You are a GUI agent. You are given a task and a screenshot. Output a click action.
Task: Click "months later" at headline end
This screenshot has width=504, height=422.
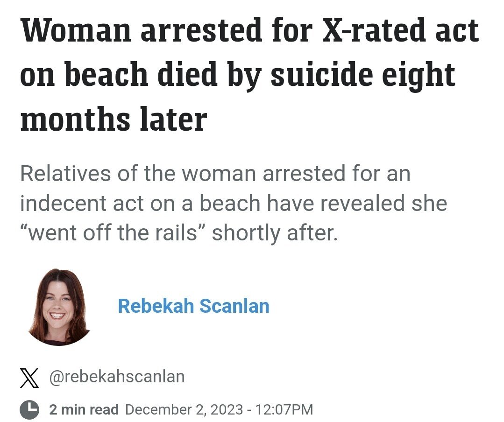pyautogui.click(x=114, y=119)
